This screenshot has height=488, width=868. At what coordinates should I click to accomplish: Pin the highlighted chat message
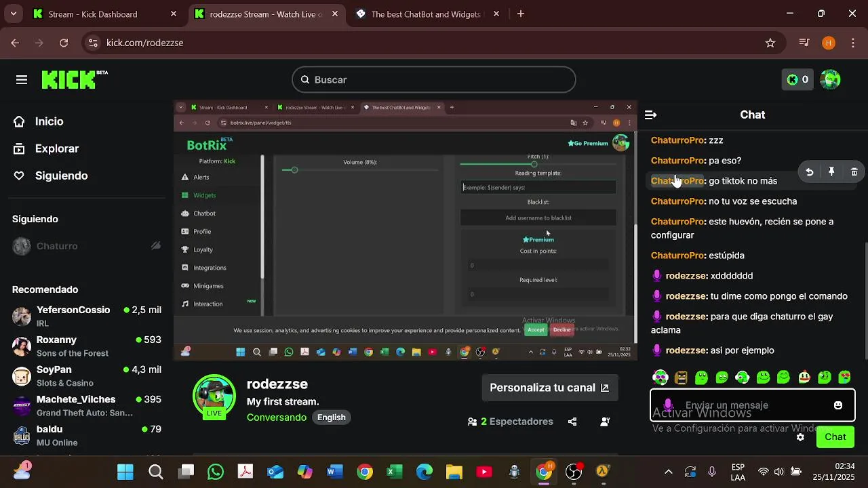pyautogui.click(x=831, y=172)
